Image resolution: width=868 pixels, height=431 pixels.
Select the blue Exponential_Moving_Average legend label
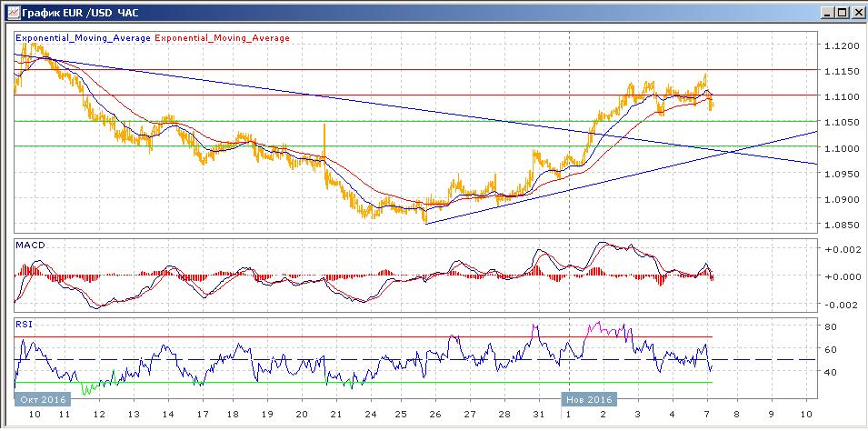pos(83,38)
